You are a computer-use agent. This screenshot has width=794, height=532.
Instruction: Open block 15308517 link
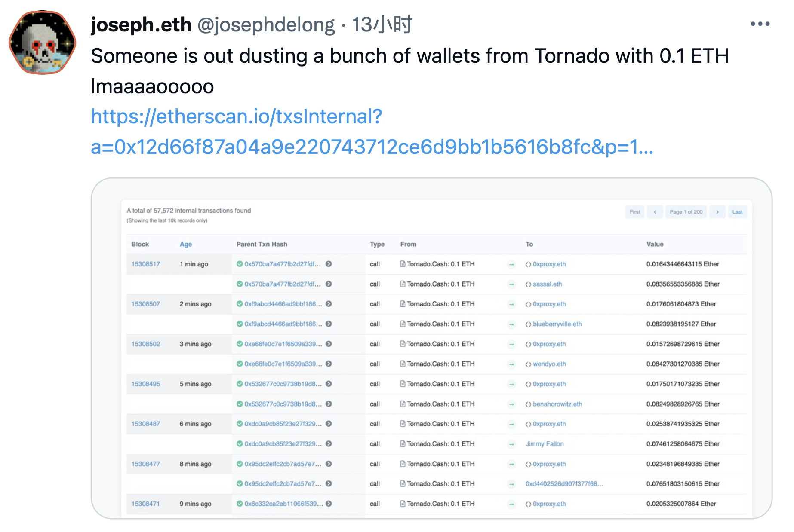coord(146,264)
